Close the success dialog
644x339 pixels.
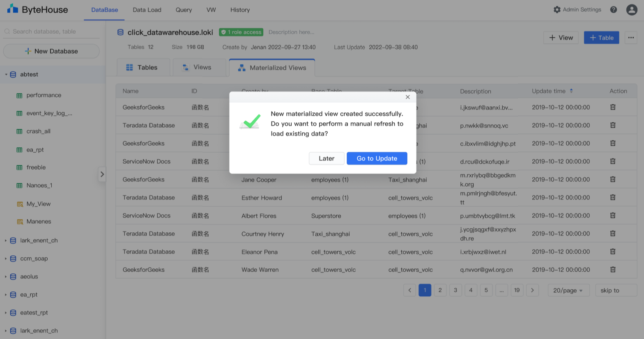pyautogui.click(x=407, y=97)
